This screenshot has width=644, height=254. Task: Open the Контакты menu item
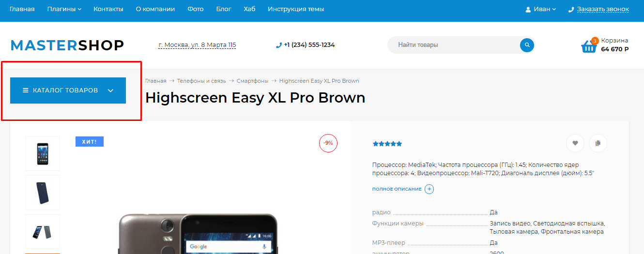coord(108,9)
